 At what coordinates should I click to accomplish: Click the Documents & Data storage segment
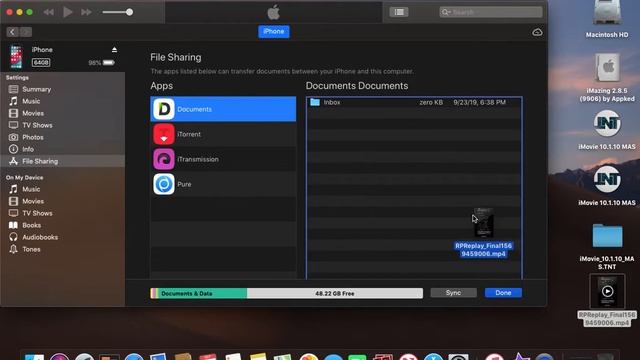[202, 293]
